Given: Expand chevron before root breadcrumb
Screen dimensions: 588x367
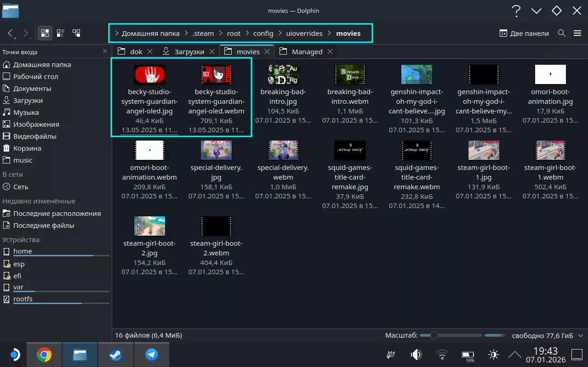Looking at the screenshot, I should pos(221,33).
